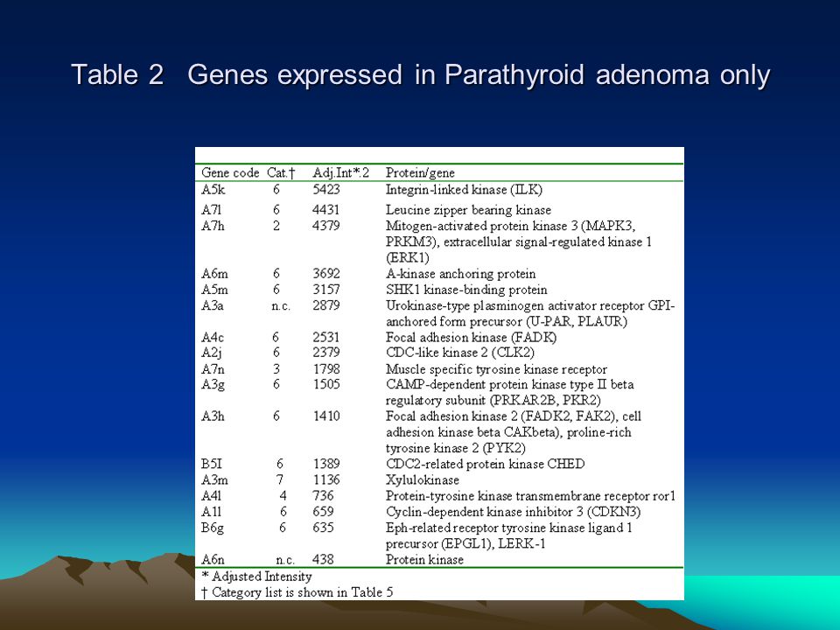Select gene code 'A2j'
Image resolution: width=840 pixels, height=630 pixels.
(212, 353)
